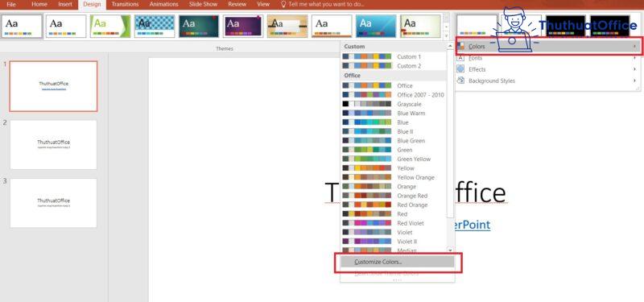This screenshot has height=302, width=644.
Task: Select slide 1 thumbnail in panel
Action: 53,86
